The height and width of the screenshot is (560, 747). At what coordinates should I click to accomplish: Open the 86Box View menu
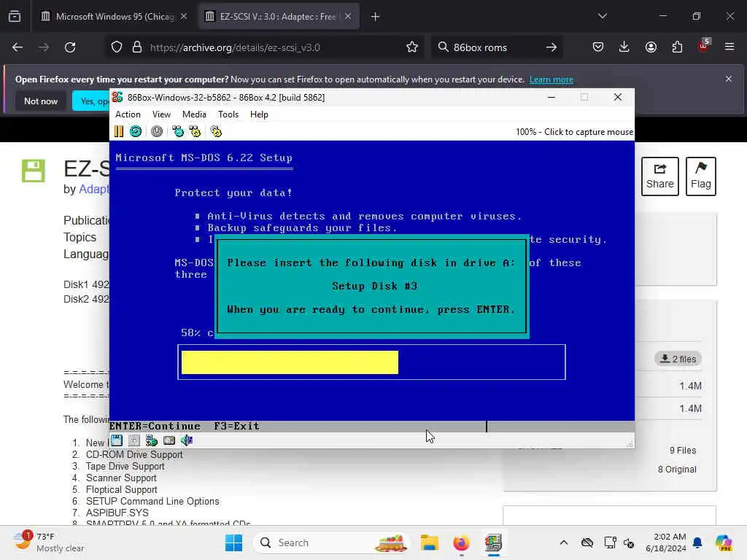point(161,114)
